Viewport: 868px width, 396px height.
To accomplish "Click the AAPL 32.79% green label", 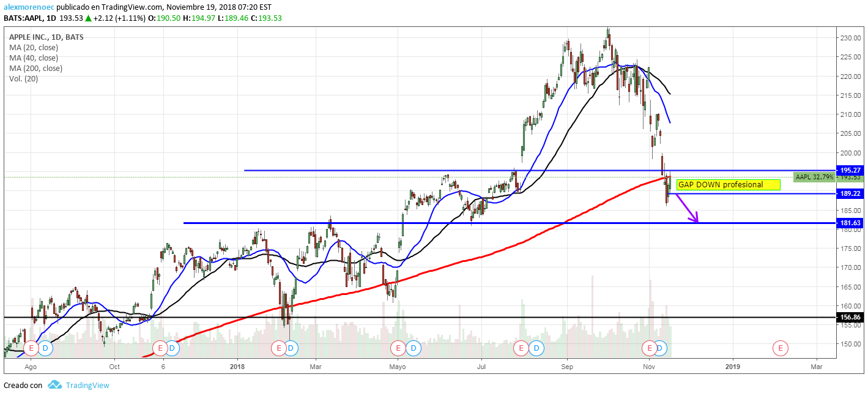I will click(814, 177).
